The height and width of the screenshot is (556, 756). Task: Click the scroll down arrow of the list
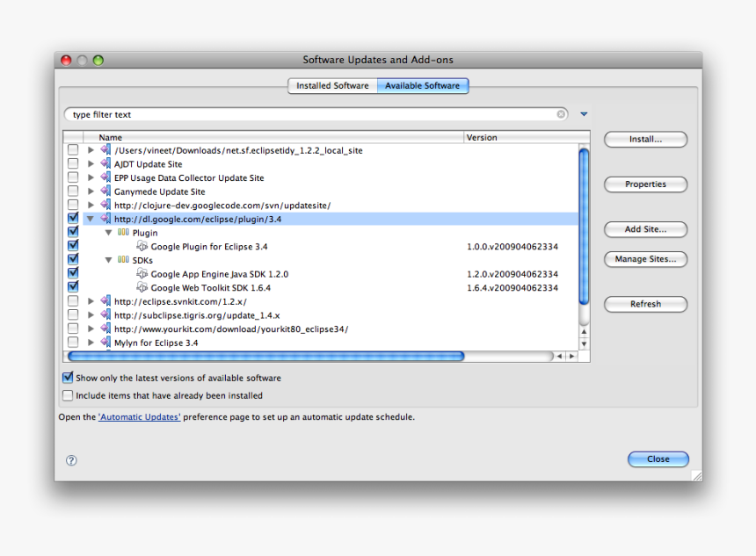tap(584, 344)
